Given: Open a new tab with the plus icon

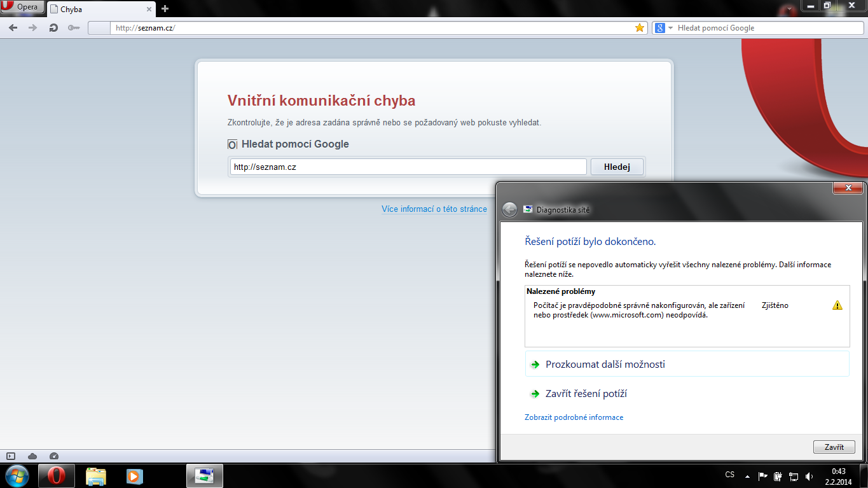Looking at the screenshot, I should (165, 8).
